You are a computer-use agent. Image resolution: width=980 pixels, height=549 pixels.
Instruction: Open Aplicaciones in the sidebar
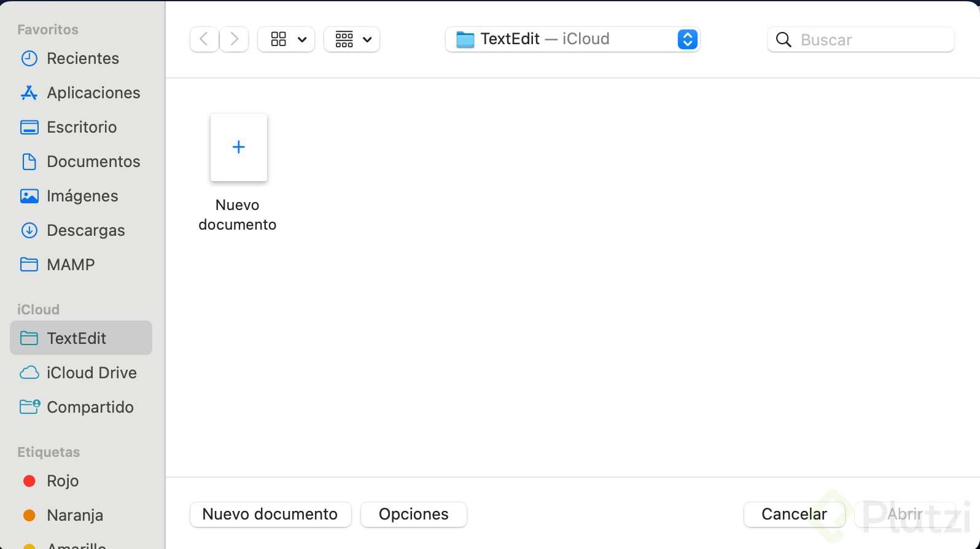pos(81,93)
